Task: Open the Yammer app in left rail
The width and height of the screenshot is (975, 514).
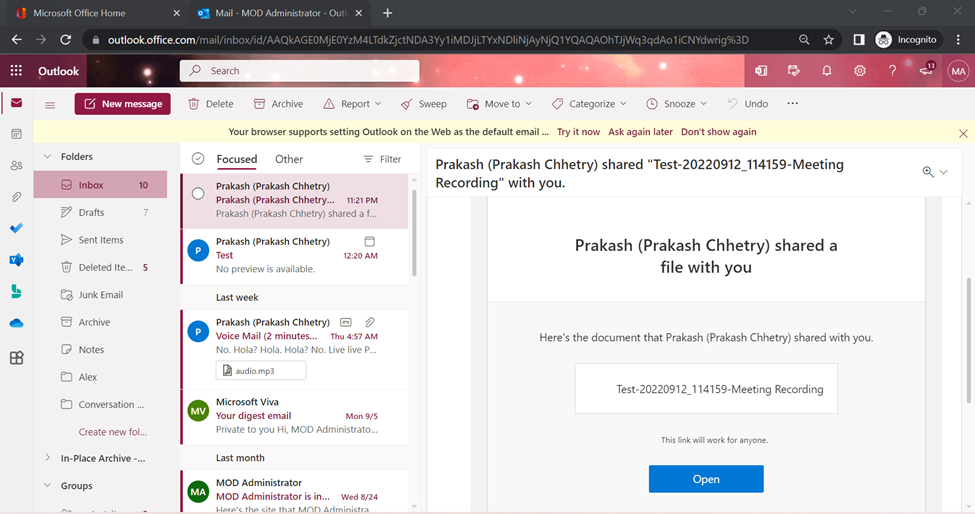Action: [x=17, y=260]
